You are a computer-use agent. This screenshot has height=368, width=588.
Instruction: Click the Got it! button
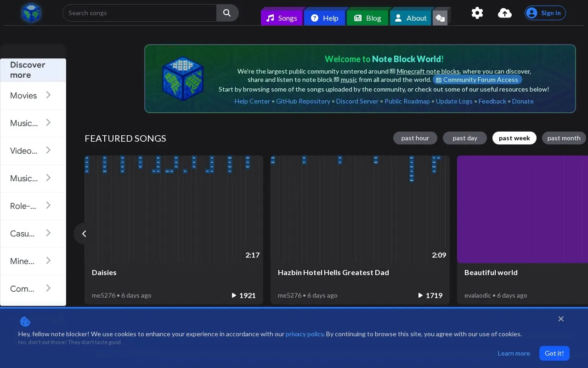(x=554, y=353)
